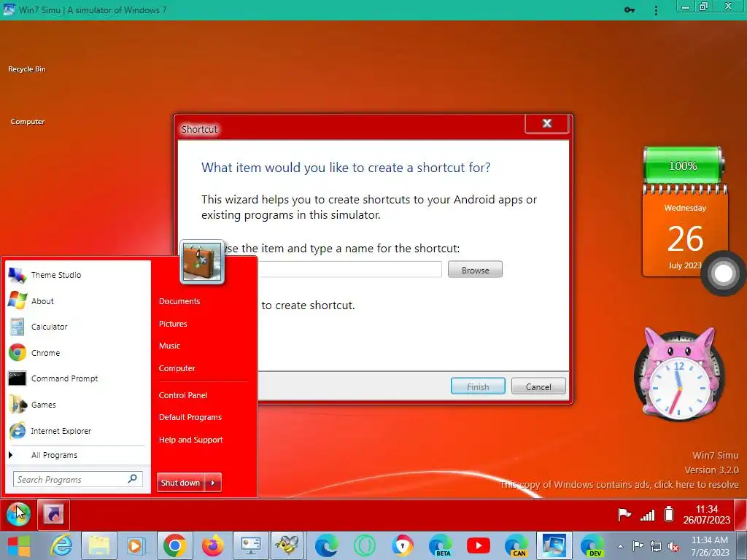Expand the Shut down options arrow
Viewport: 747px width, 560px height.
(x=213, y=483)
